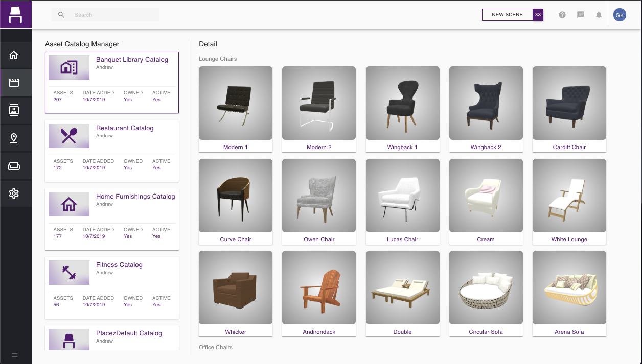Image resolution: width=642 pixels, height=364 pixels.
Task: Open the Locations pin sidebar icon
Action: click(x=14, y=138)
